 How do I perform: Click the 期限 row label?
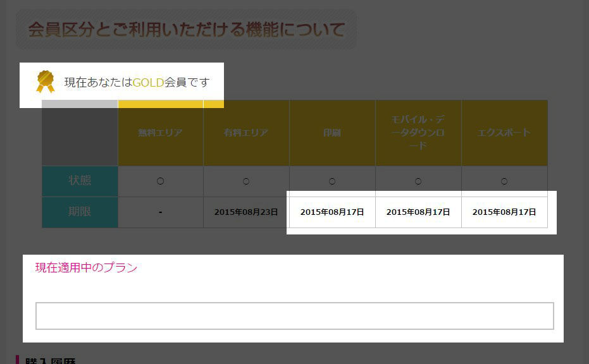pyautogui.click(x=80, y=212)
